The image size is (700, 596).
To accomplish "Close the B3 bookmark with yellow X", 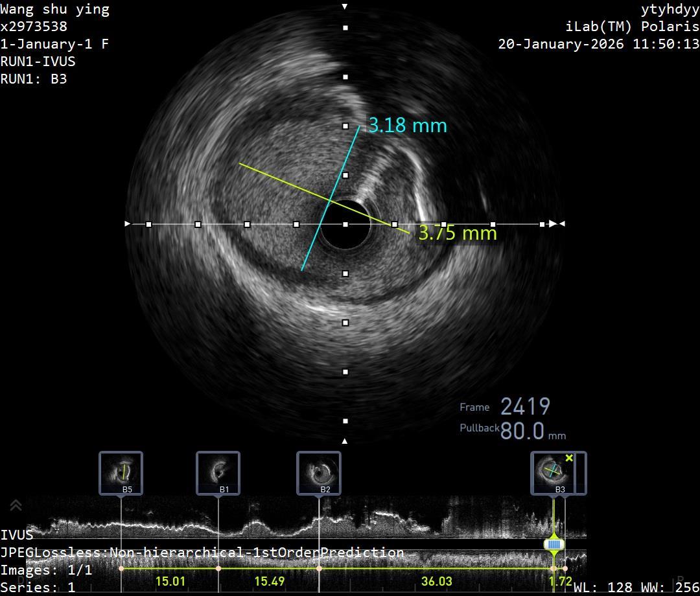I will tap(569, 459).
